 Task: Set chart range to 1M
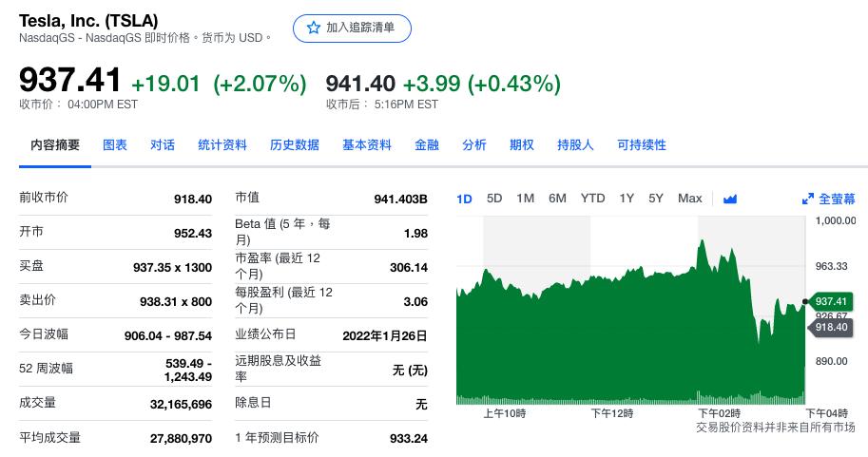(x=525, y=199)
